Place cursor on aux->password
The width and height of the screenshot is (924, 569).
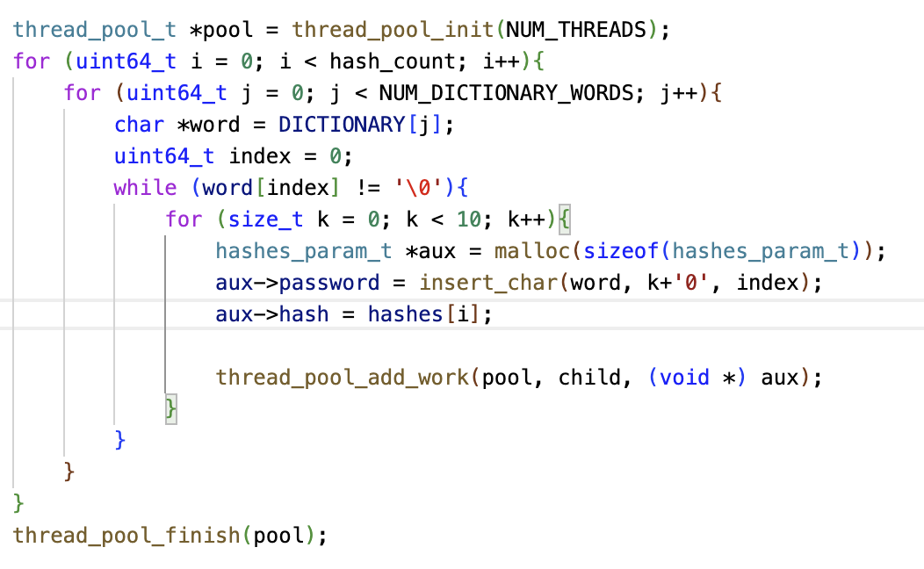click(298, 283)
